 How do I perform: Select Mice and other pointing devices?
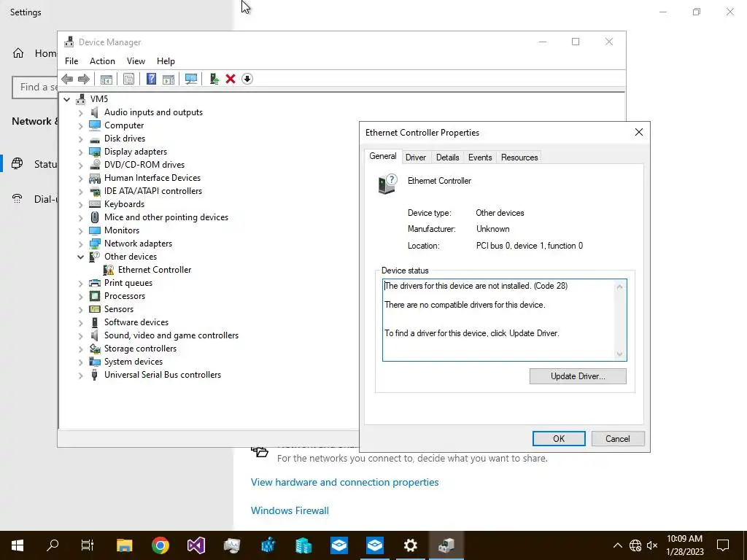166,217
